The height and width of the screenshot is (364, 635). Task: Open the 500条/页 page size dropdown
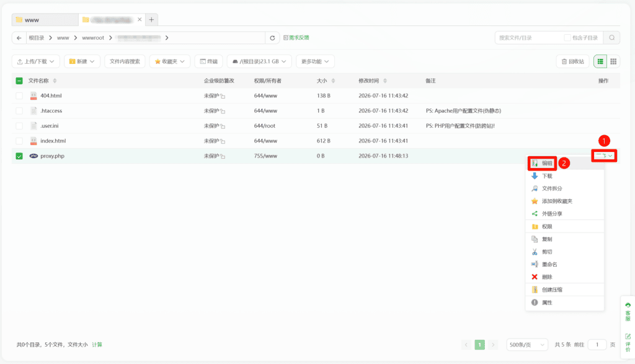pos(527,345)
